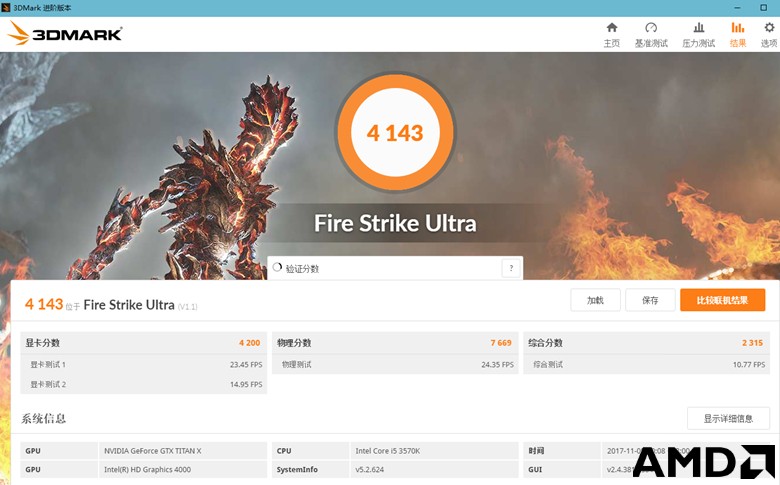
Task: Open the Options (选项) gear tab
Action: coord(769,35)
